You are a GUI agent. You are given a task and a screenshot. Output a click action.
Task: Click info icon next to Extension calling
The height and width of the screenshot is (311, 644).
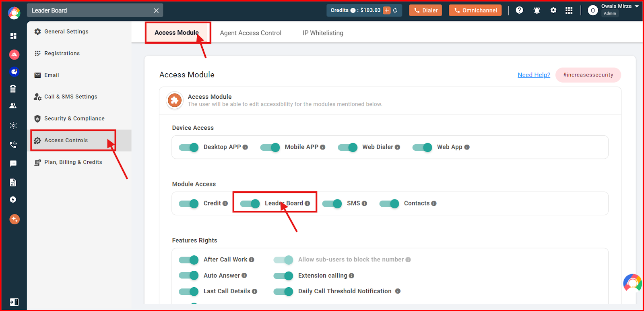tap(351, 276)
